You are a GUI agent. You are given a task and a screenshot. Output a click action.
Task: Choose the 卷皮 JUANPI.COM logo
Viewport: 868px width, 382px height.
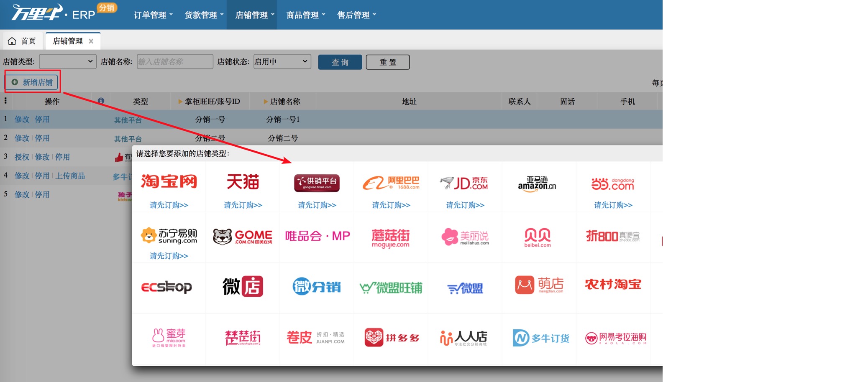[x=316, y=338]
